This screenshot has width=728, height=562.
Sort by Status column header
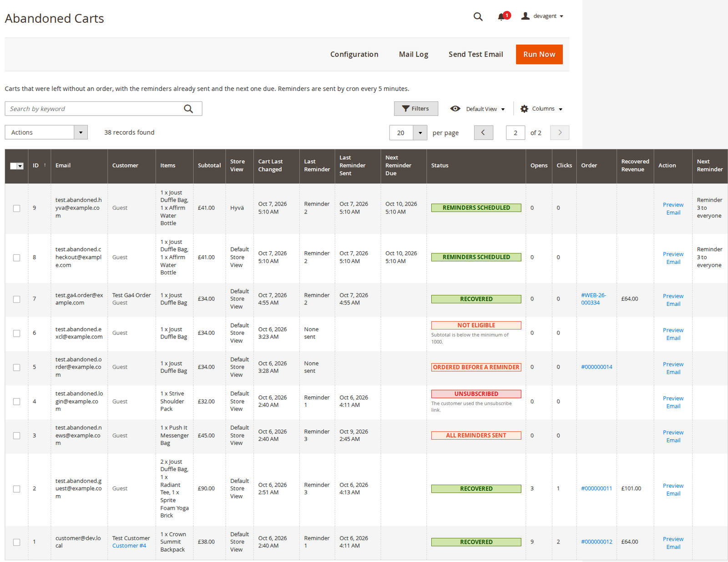point(476,166)
